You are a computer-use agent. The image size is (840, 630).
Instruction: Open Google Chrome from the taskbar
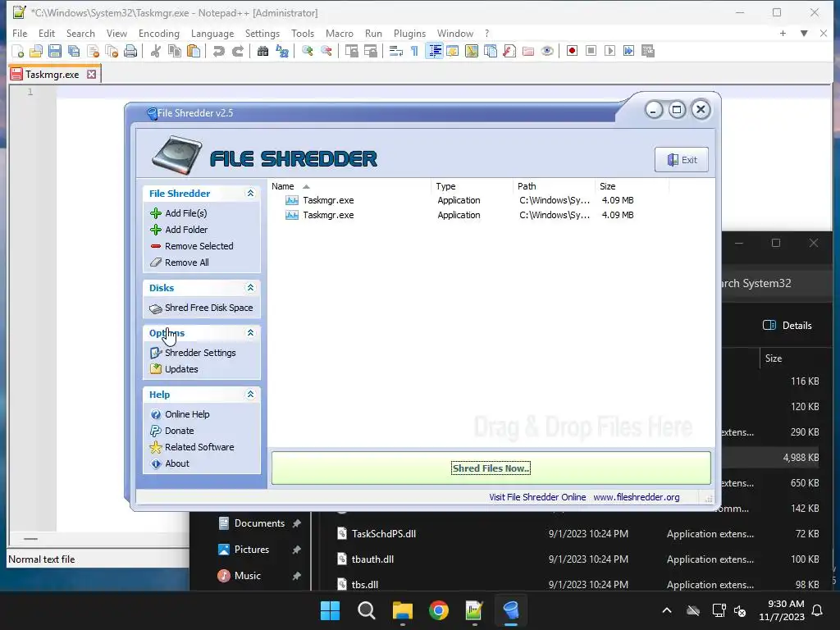[439, 610]
